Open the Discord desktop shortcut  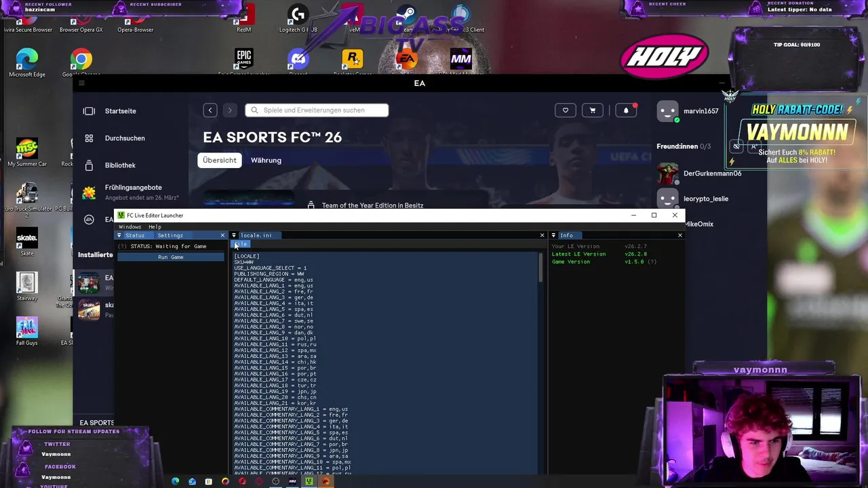(x=298, y=61)
